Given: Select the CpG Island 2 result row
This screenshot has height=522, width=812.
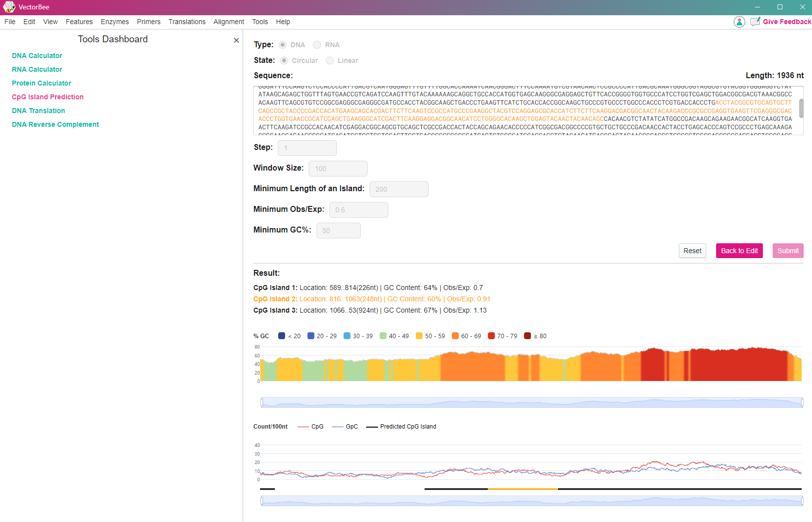Looking at the screenshot, I should click(x=372, y=299).
